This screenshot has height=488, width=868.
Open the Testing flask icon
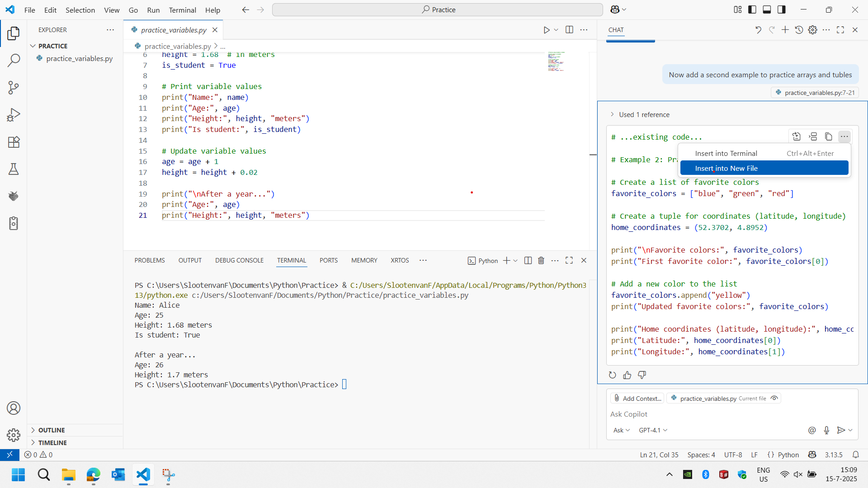pyautogui.click(x=14, y=169)
